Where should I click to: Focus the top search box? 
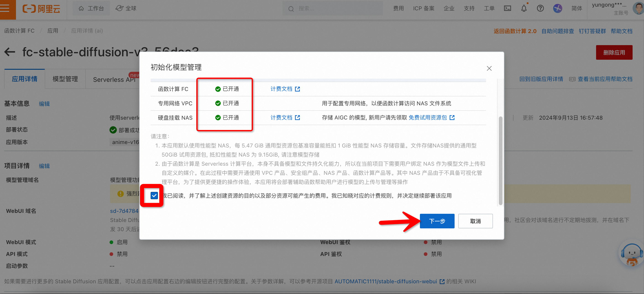(332, 9)
